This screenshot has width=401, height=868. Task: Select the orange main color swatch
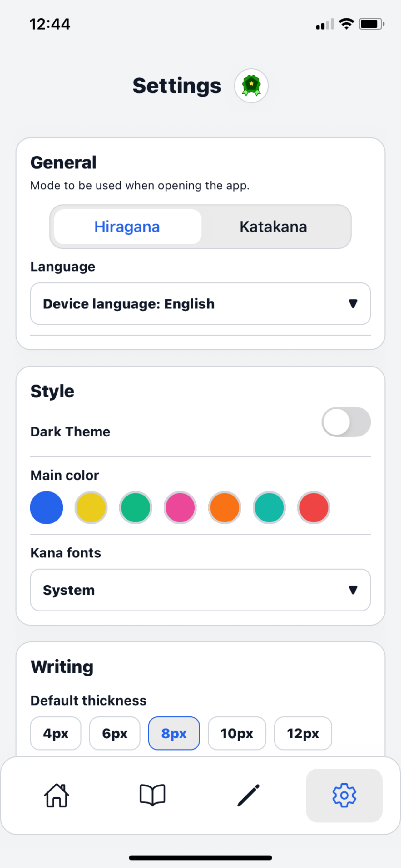click(225, 507)
